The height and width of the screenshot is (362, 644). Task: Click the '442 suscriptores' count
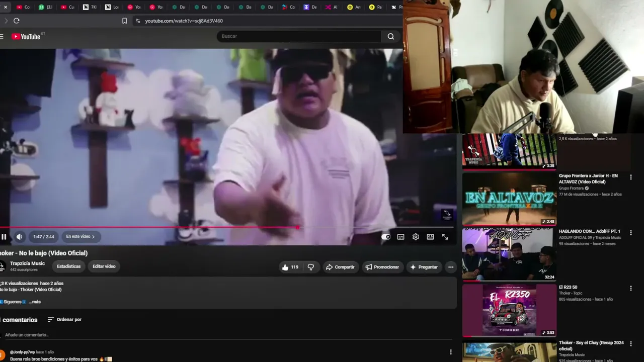[x=24, y=270]
